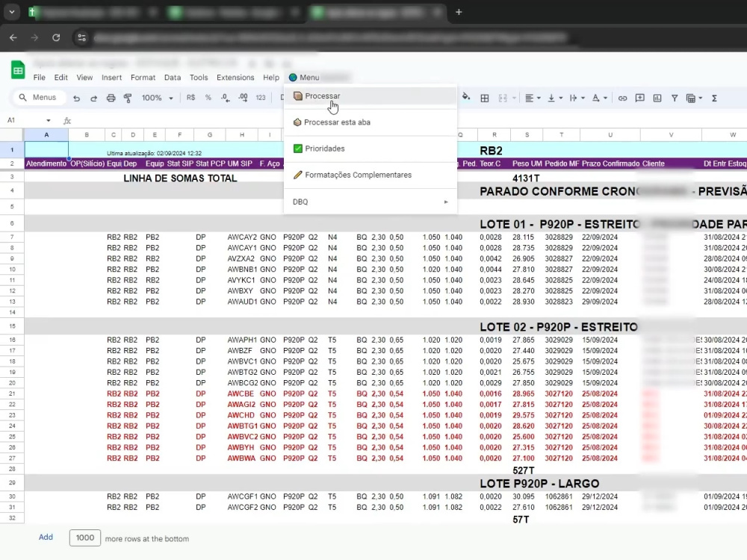The width and height of the screenshot is (747, 560).
Task: Click the 'AWCAY2' cell in row 7
Action: click(242, 237)
